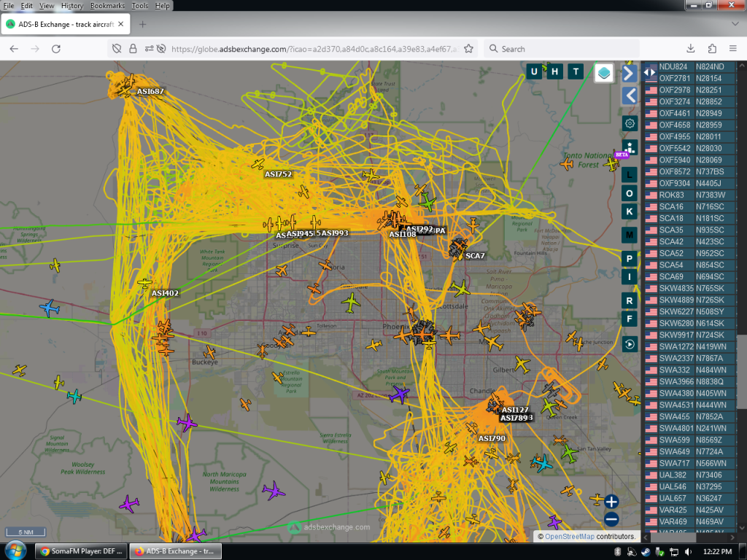Select the VAR425 row in aircraft list
Viewport: 747px width, 560px height.
tap(689, 510)
